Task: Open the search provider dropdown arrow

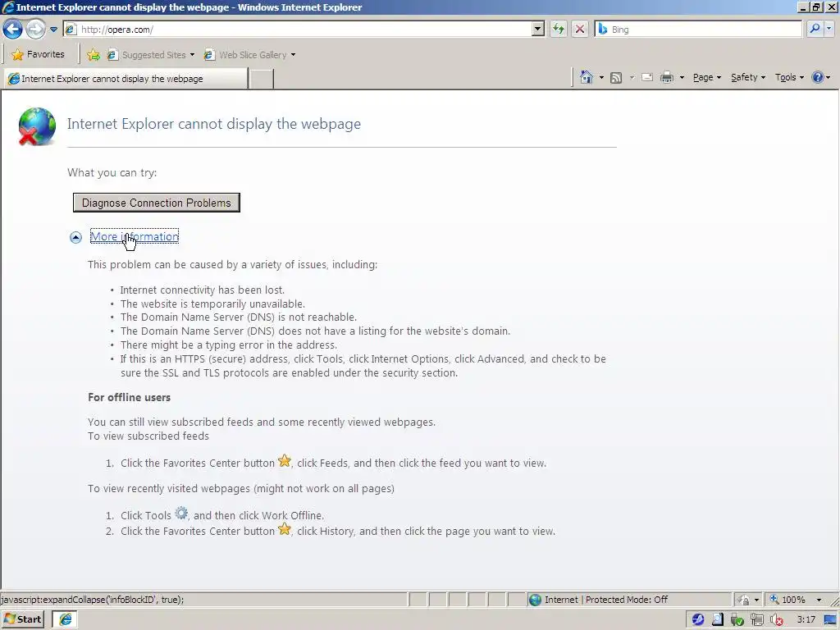Action: point(829,29)
